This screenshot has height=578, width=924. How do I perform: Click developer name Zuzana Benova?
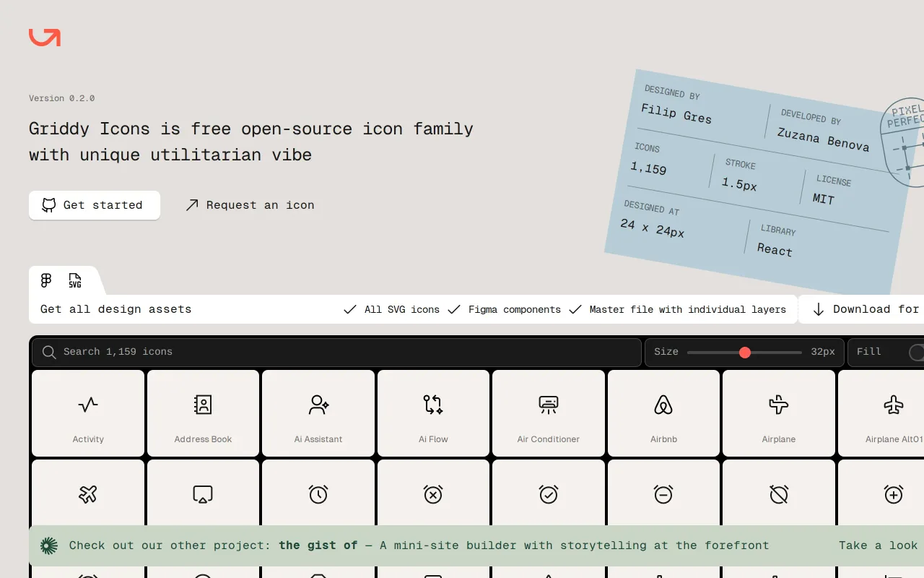823,139
